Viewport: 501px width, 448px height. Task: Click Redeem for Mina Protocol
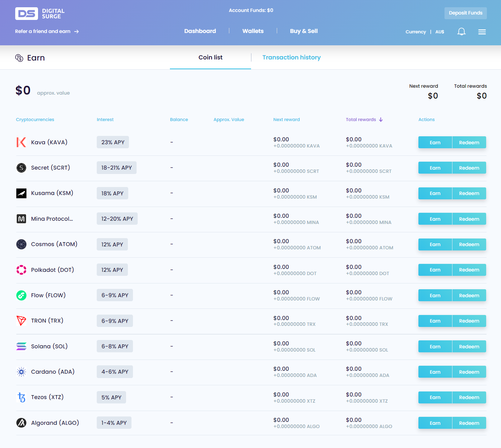(x=469, y=219)
